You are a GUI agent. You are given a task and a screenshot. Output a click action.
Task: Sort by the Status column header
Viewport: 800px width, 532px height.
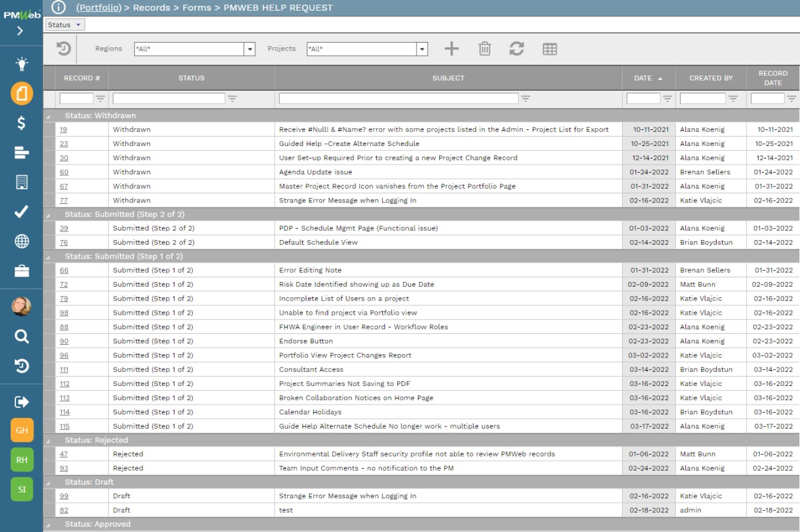click(191, 78)
